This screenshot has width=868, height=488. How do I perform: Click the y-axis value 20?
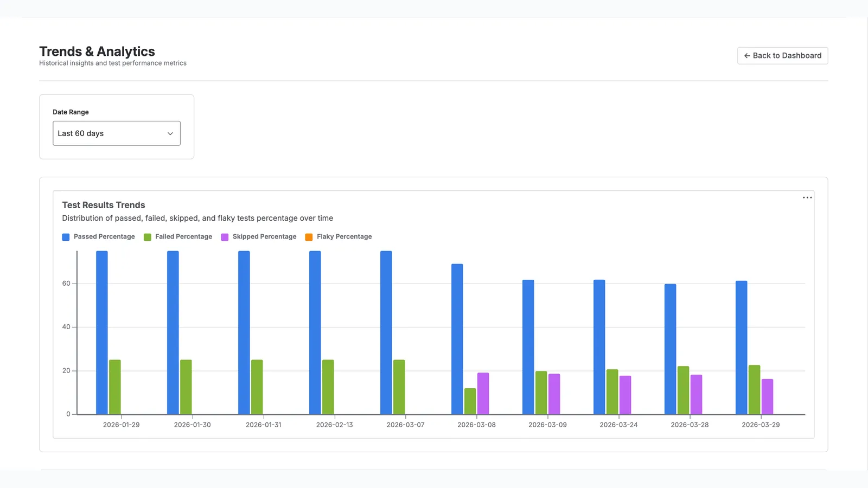click(x=66, y=371)
